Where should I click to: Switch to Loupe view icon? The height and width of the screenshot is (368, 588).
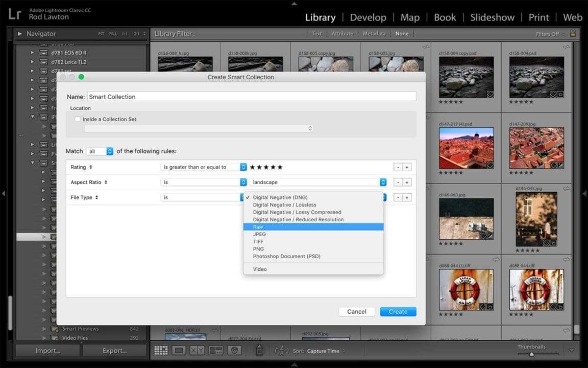coord(179,350)
